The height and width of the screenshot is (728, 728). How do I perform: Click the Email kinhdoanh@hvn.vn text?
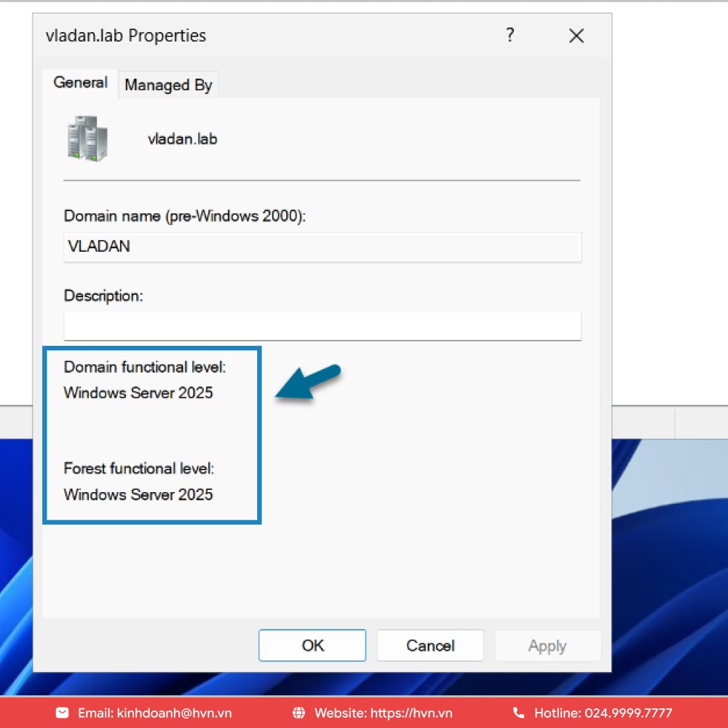[x=154, y=713]
